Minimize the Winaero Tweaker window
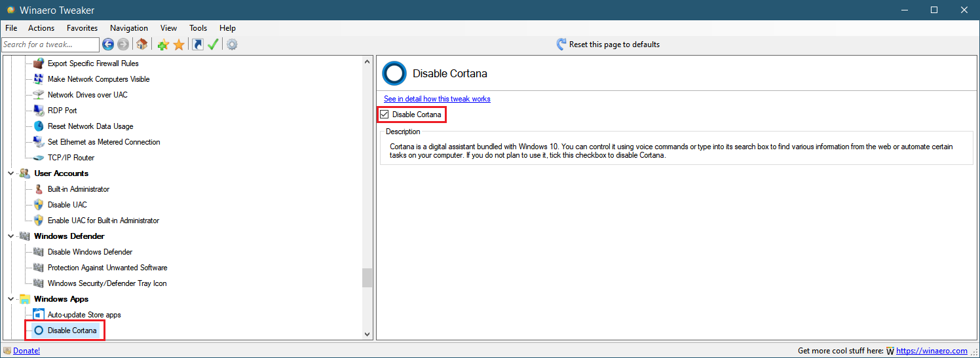 [x=904, y=10]
